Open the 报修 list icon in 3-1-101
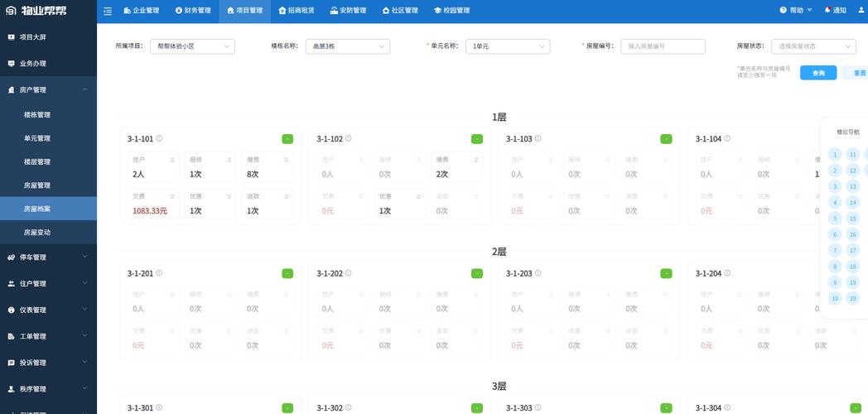This screenshot has width=868, height=414. pyautogui.click(x=229, y=160)
